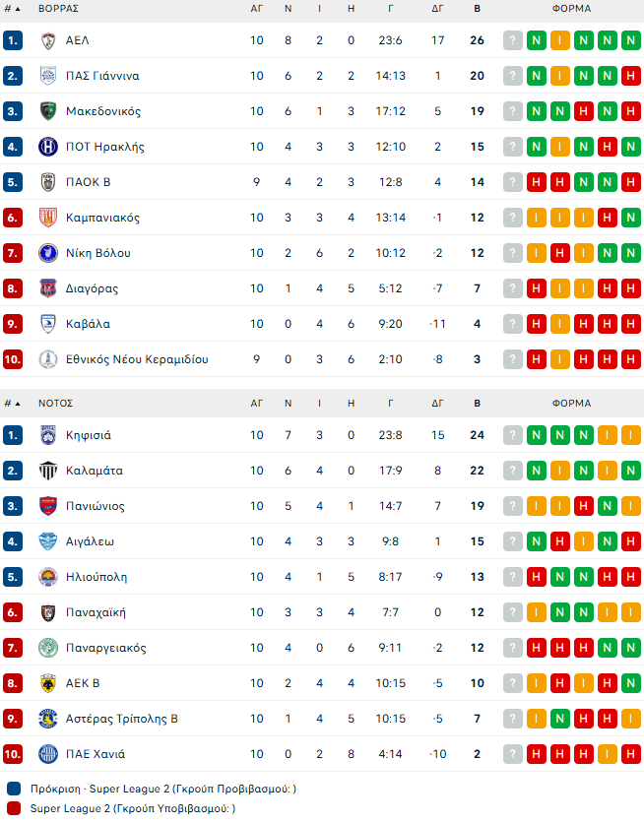Open the Εθνικός Νέου Κεραμιδίου team link
This screenshot has width=644, height=823.
(137, 359)
